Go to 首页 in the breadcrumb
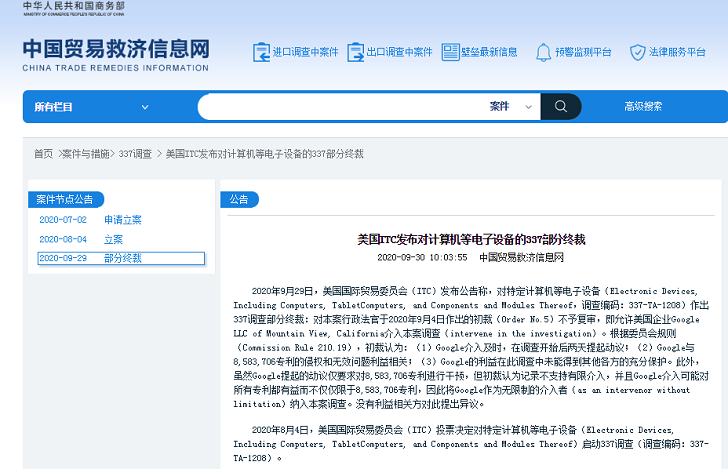The height and width of the screenshot is (469, 728). pyautogui.click(x=44, y=154)
